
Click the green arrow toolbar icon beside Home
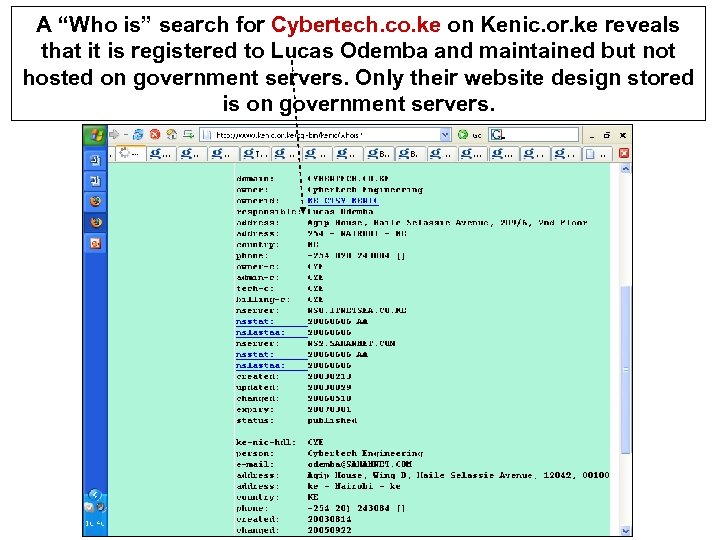point(188,135)
